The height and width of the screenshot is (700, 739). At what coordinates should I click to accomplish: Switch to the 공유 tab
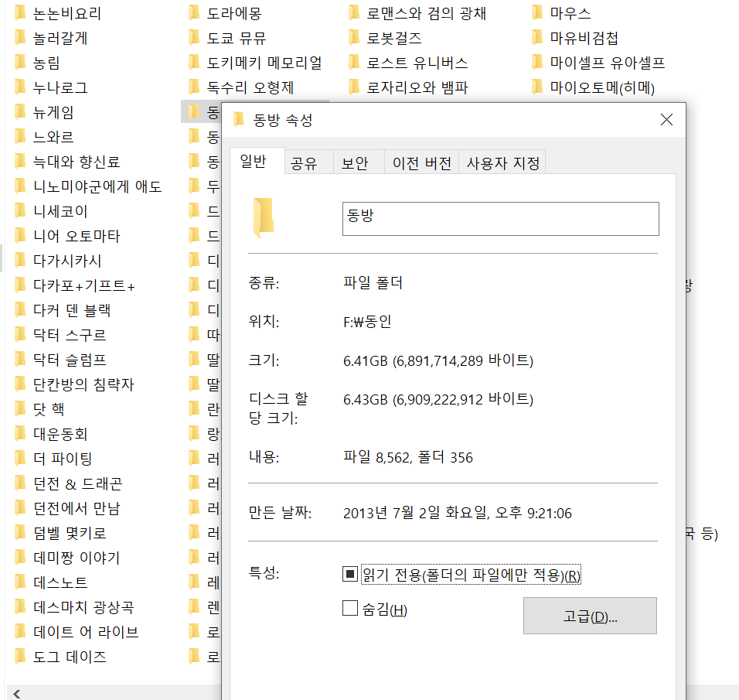[x=304, y=163]
